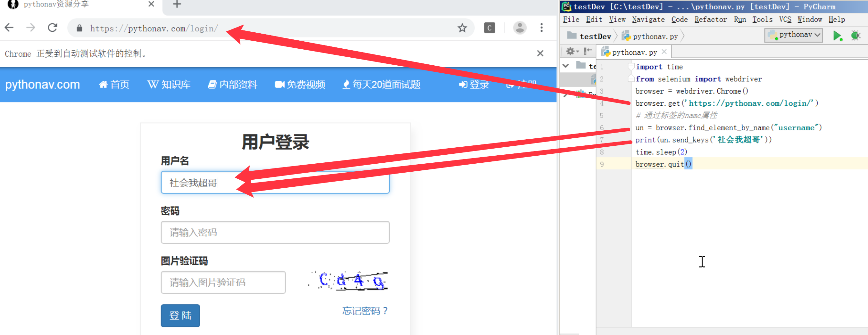The image size is (868, 335).
Task: Open the Chrome profile avatar icon
Action: (520, 28)
